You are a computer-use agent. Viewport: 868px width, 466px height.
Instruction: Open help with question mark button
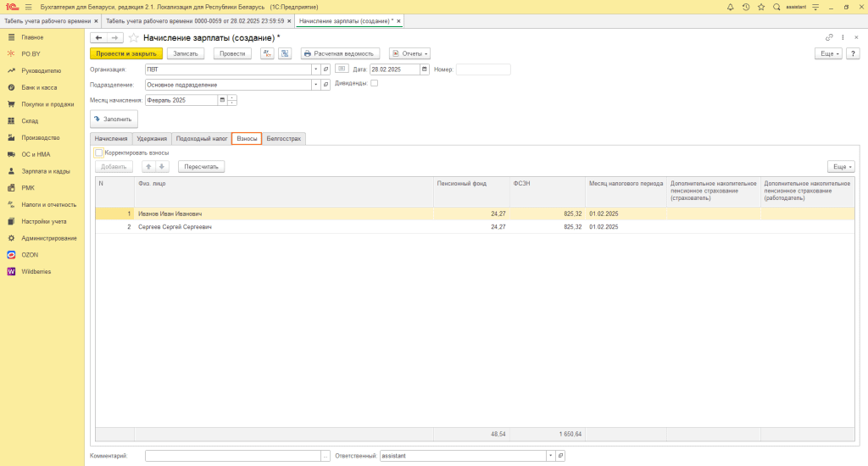point(853,53)
